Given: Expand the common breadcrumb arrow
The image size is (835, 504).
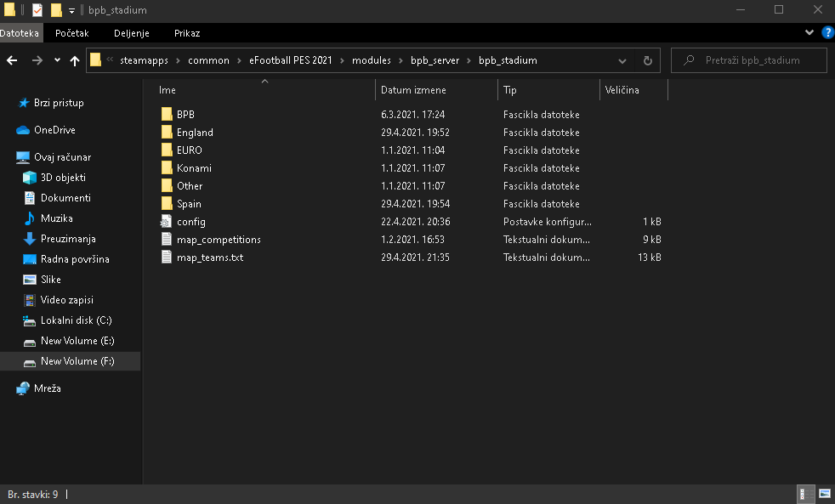Looking at the screenshot, I should point(239,60).
